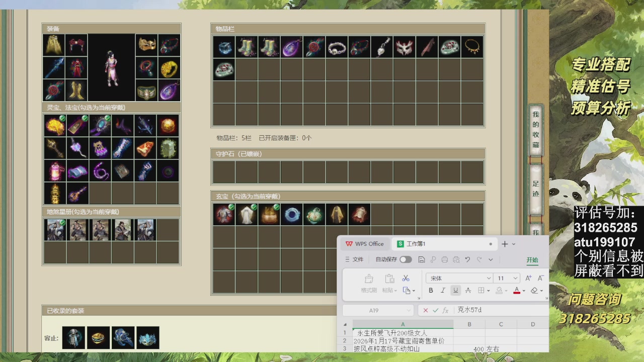Decrease font size in WPS
The width and height of the screenshot is (644, 362).
point(541,278)
